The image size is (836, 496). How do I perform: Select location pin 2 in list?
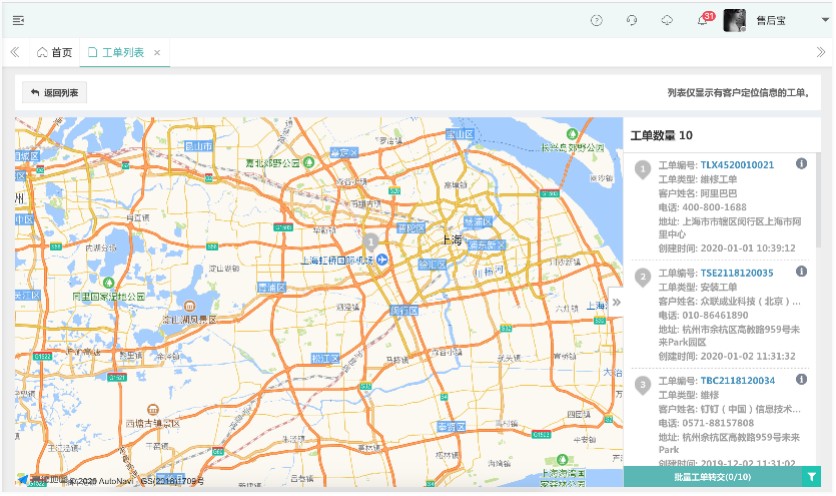pyautogui.click(x=643, y=278)
